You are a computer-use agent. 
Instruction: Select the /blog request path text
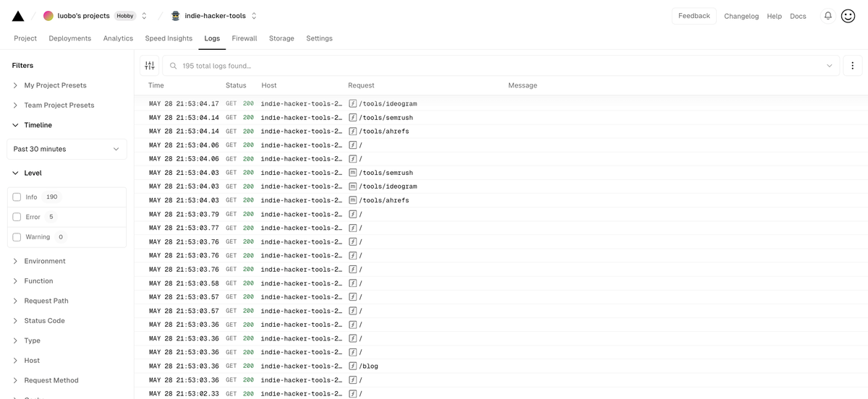[369, 366]
